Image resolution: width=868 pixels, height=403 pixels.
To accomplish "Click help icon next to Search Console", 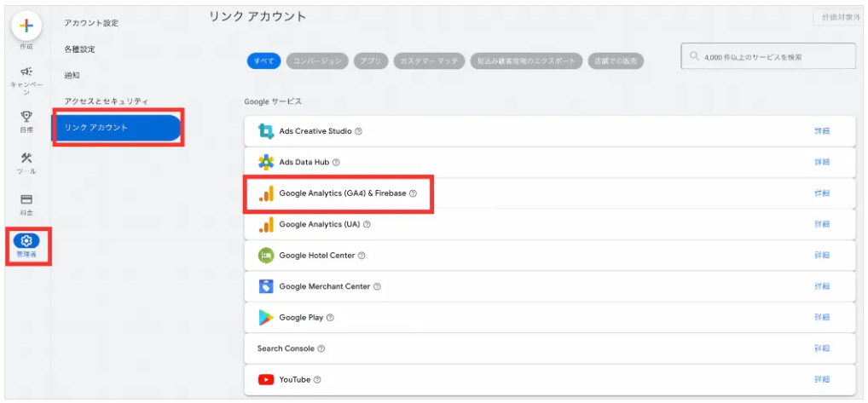I will (321, 348).
